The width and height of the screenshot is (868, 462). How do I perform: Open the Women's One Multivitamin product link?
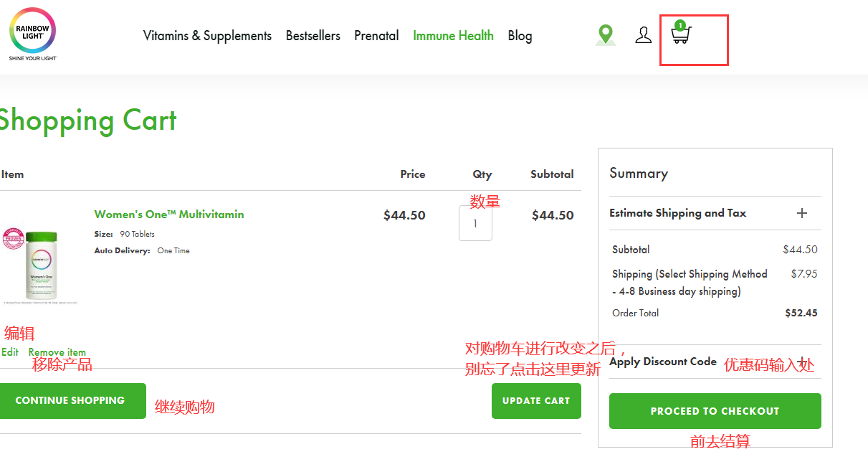(x=169, y=214)
